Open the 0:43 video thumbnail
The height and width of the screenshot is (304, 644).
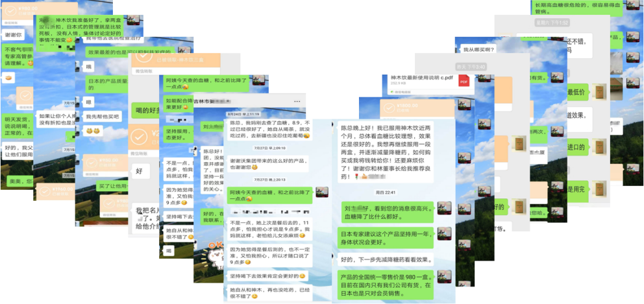615,63
